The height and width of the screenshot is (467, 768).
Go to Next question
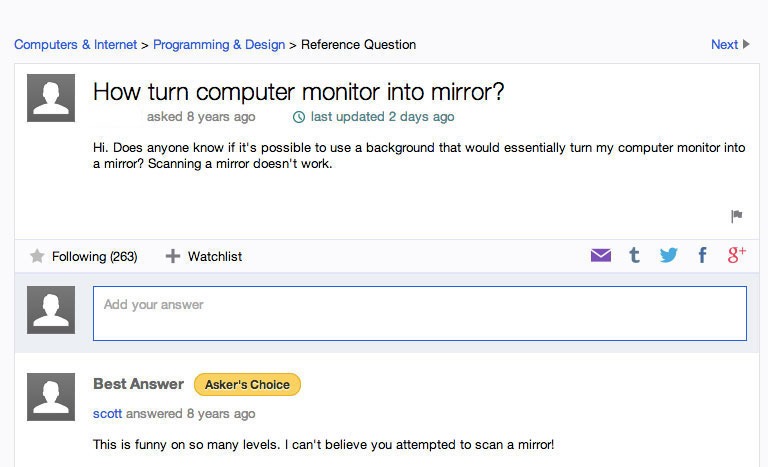(x=724, y=44)
